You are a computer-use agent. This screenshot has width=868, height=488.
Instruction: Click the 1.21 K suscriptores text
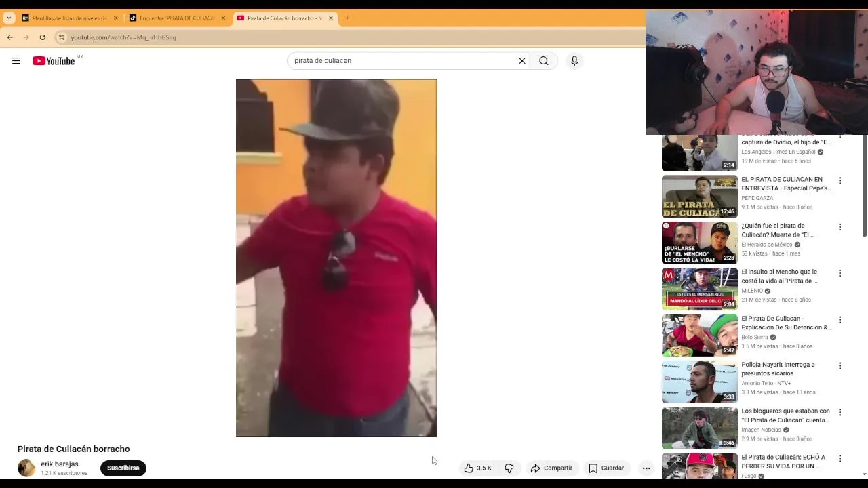pyautogui.click(x=64, y=474)
